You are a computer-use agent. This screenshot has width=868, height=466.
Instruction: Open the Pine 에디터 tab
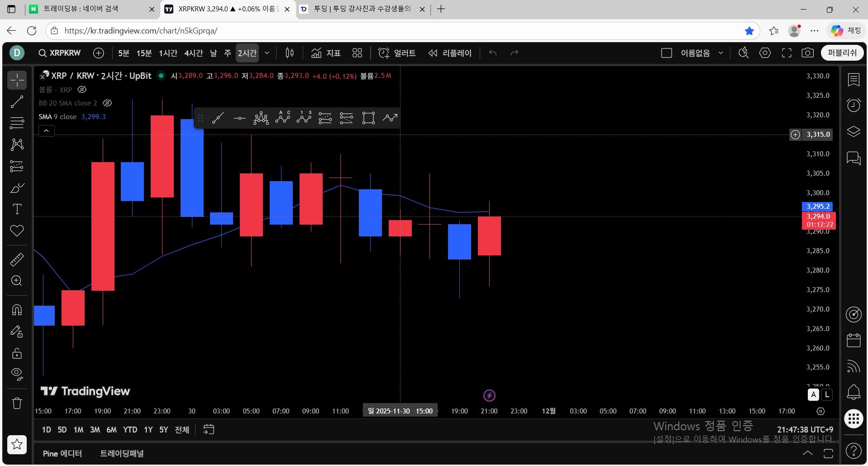click(x=62, y=453)
